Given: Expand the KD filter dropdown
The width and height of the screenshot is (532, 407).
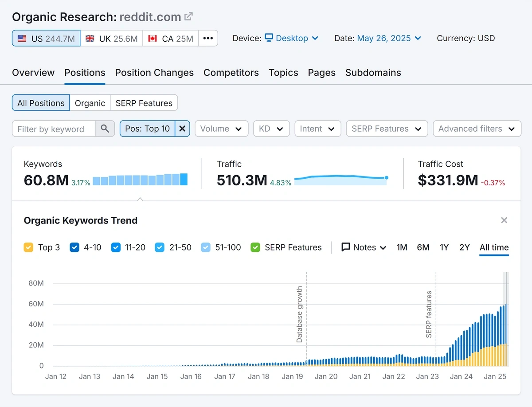Looking at the screenshot, I should click(x=271, y=129).
